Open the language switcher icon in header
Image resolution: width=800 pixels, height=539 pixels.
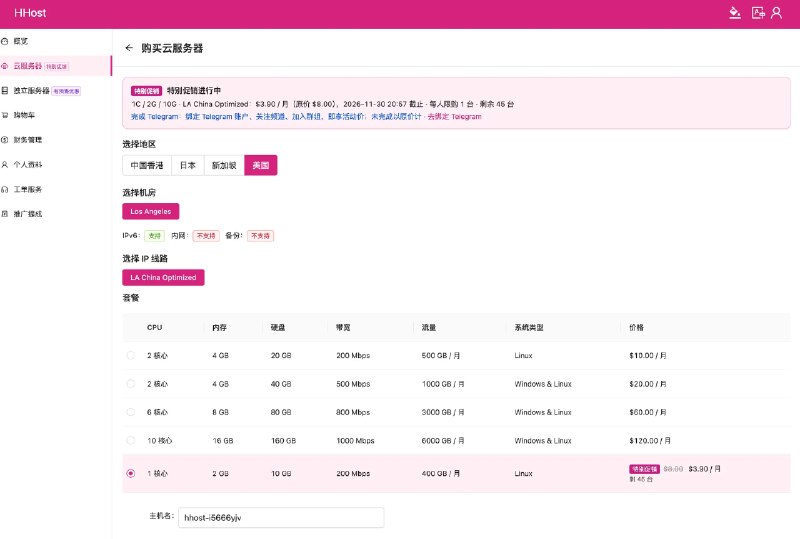click(758, 13)
